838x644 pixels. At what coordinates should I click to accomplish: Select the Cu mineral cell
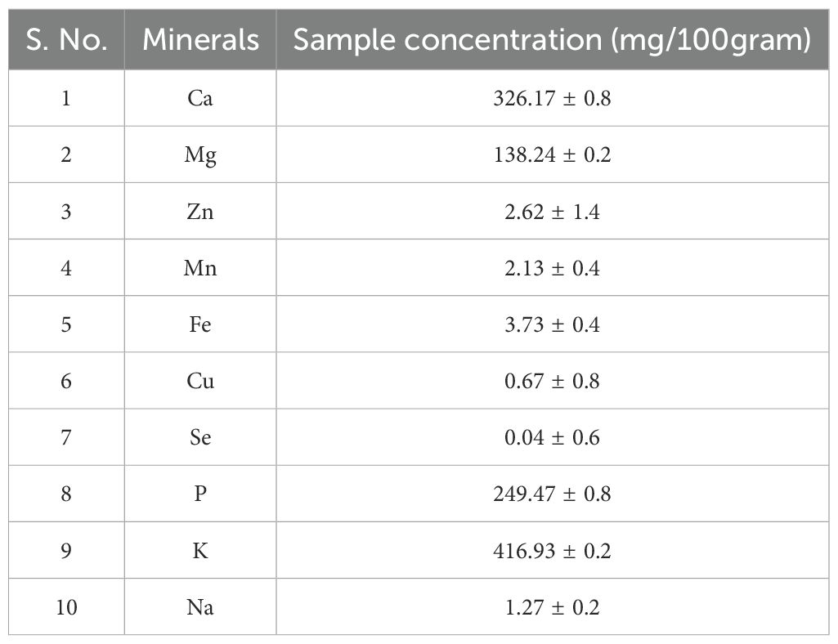point(200,381)
